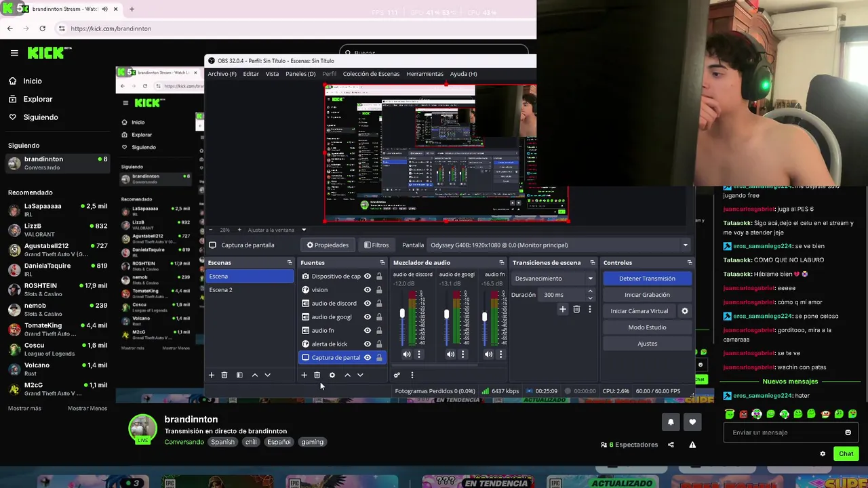Increase the Duración value with up arrow
The image size is (868, 488).
tap(590, 291)
